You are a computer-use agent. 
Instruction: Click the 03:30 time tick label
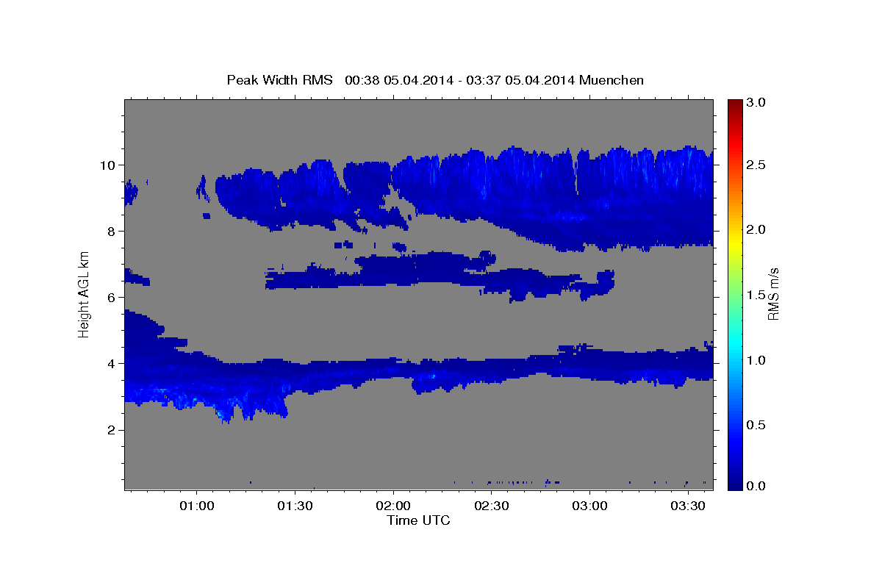coord(688,506)
